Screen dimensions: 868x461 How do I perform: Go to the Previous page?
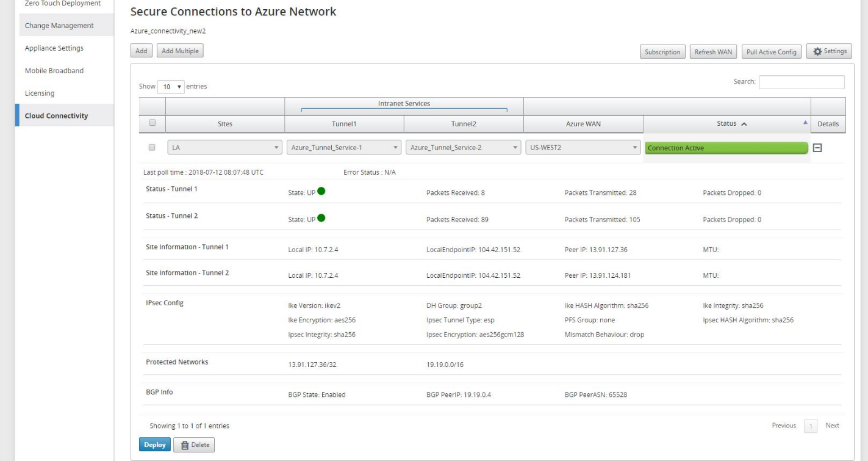[x=784, y=426]
